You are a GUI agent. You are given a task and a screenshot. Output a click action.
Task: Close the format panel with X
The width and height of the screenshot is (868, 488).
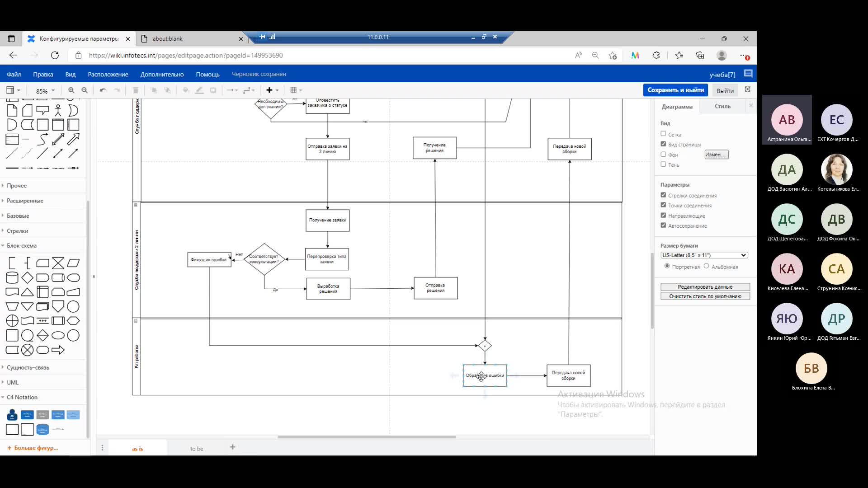point(751,106)
